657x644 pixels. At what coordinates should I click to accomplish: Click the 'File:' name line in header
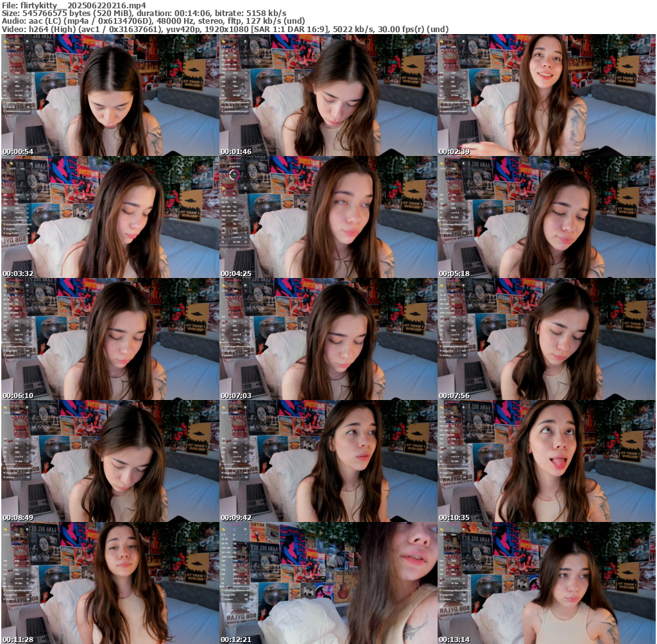click(74, 5)
